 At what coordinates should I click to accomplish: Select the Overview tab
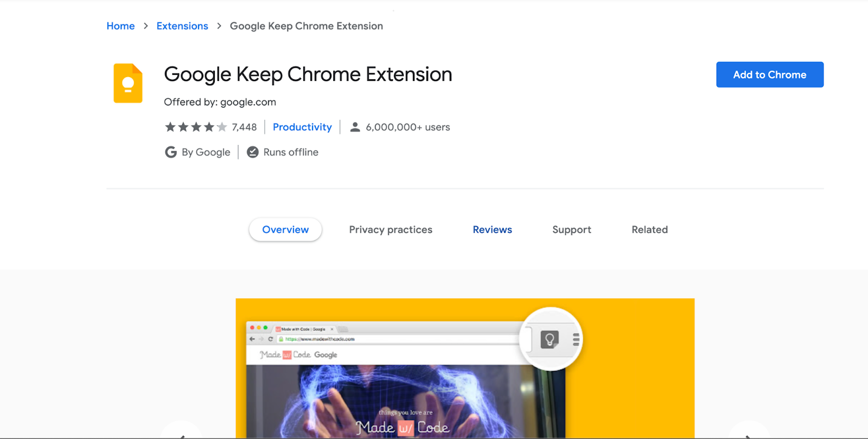285,230
